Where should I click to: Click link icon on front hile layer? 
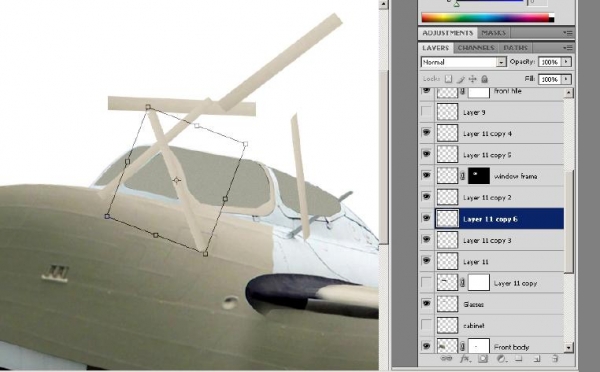tap(463, 91)
